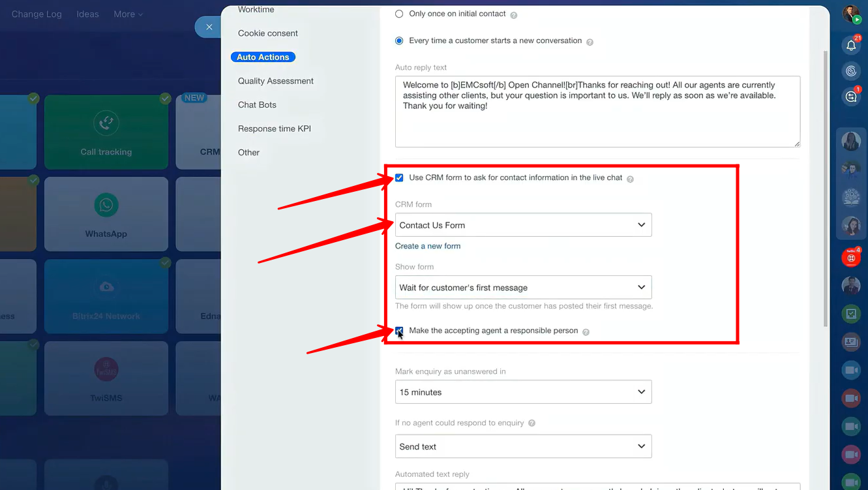This screenshot has height=490, width=868.
Task: Click the user profile avatar at top right
Action: click(x=850, y=14)
